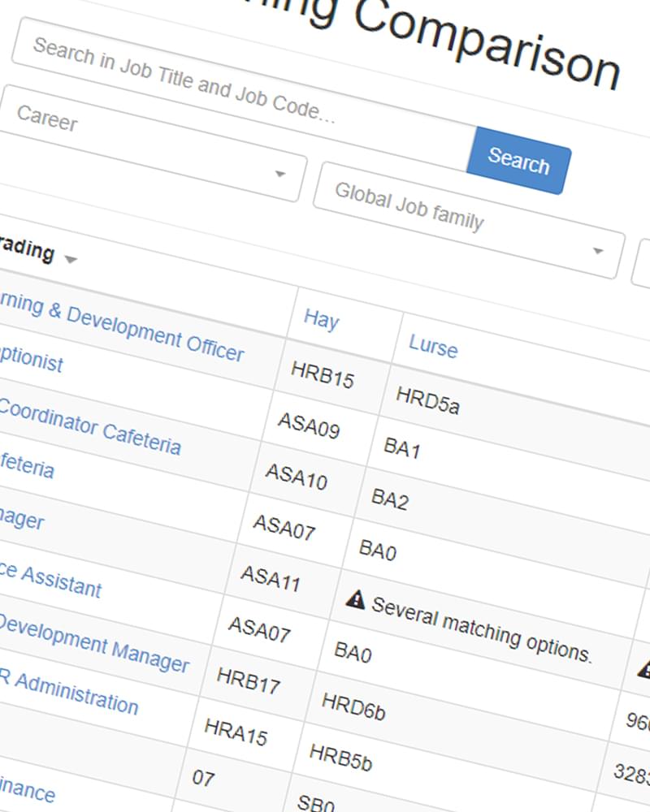Open the Coordinator Cafeteria job link
Viewport: 650px width, 812px height.
(90, 427)
